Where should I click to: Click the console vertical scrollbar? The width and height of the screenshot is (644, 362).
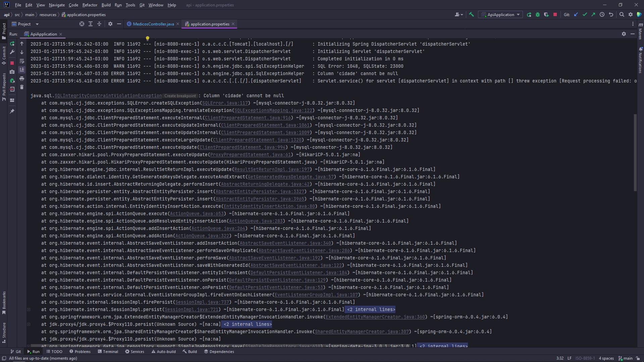635,153
